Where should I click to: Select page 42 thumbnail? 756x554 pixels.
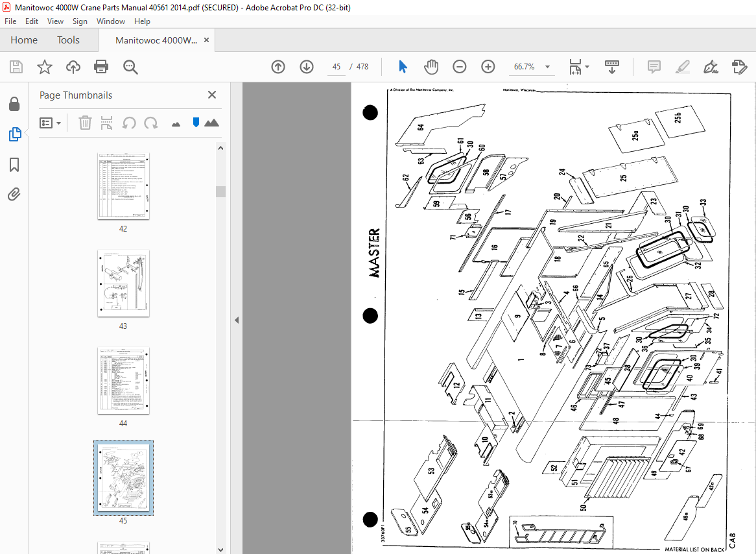coord(123,186)
